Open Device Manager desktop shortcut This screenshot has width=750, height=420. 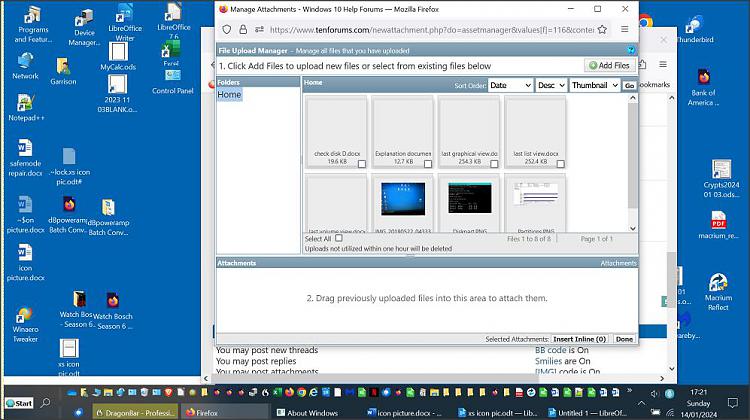[x=84, y=28]
